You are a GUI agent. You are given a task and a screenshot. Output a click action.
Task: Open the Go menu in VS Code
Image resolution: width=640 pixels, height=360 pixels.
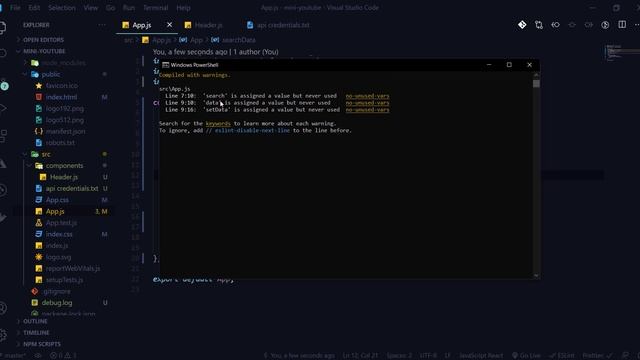[110, 8]
